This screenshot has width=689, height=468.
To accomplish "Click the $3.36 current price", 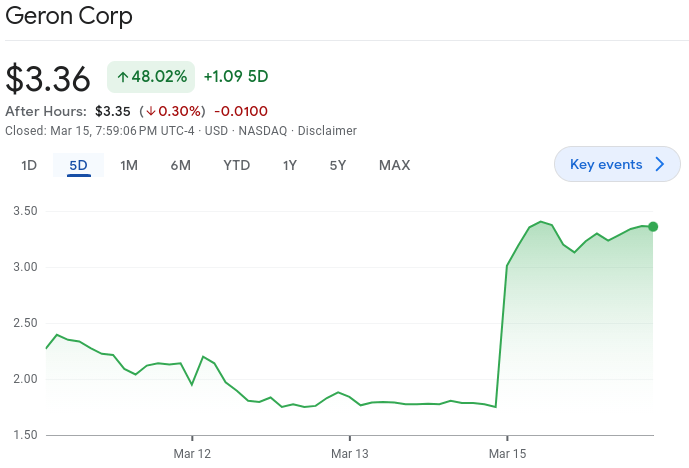I will (x=48, y=78).
